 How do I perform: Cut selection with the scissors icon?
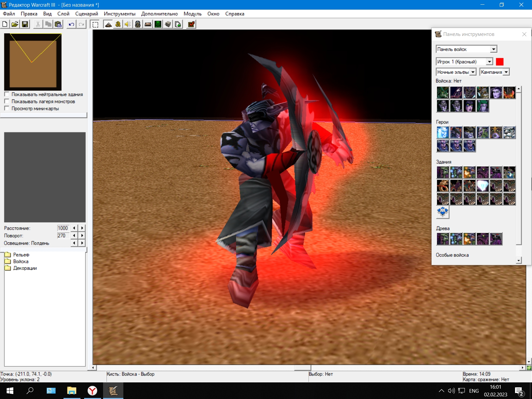click(x=38, y=24)
